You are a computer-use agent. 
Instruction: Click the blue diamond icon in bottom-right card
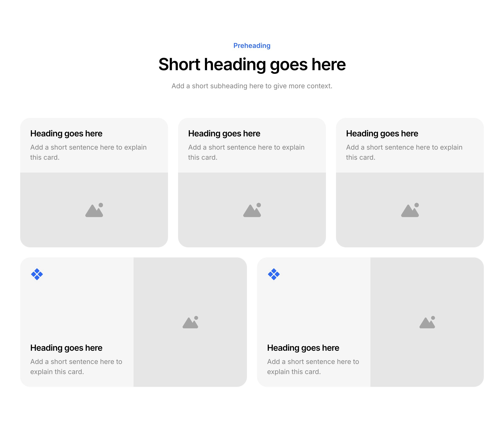(274, 274)
